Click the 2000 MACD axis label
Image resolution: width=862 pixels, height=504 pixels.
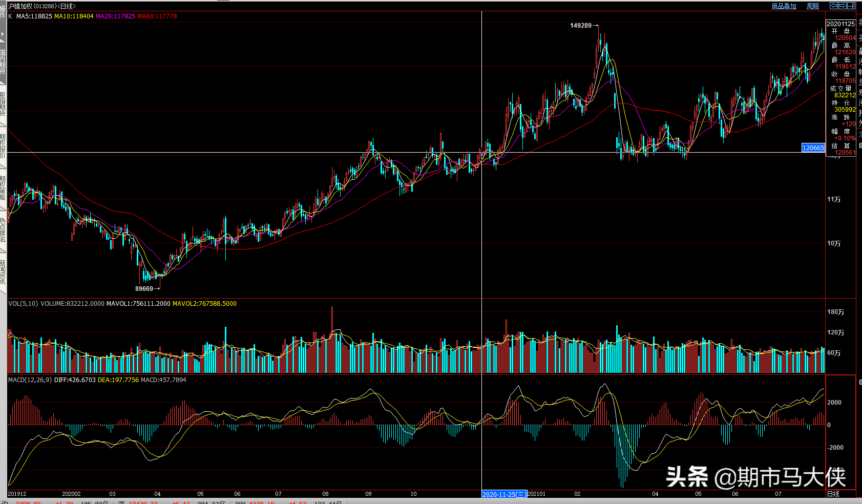(834, 403)
